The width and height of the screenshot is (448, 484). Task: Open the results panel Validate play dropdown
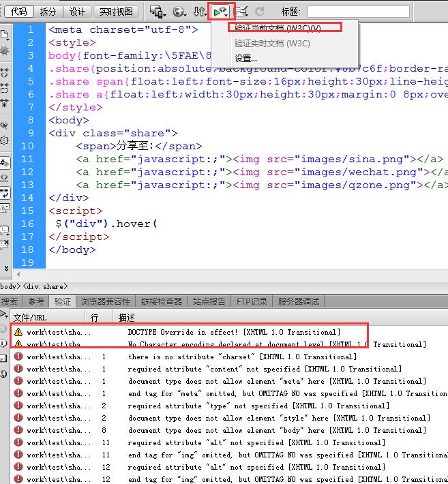click(x=4, y=314)
